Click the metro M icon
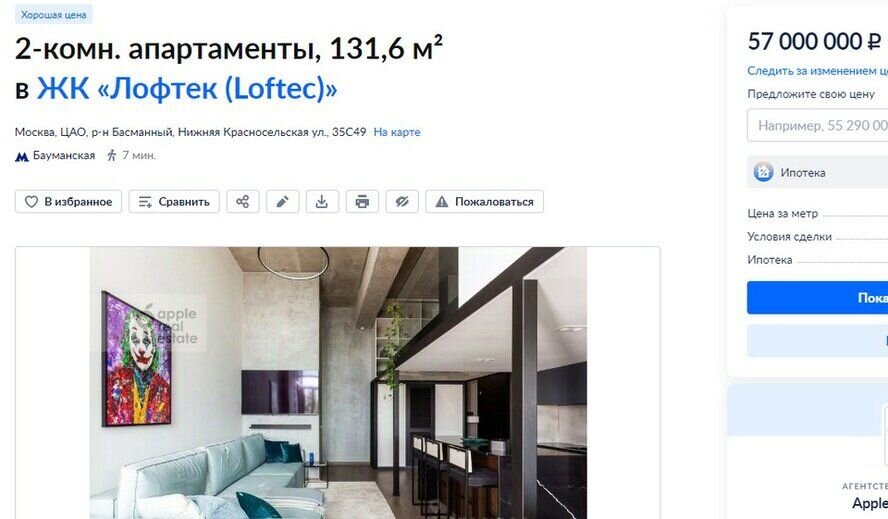This screenshot has width=888, height=519. 22,156
